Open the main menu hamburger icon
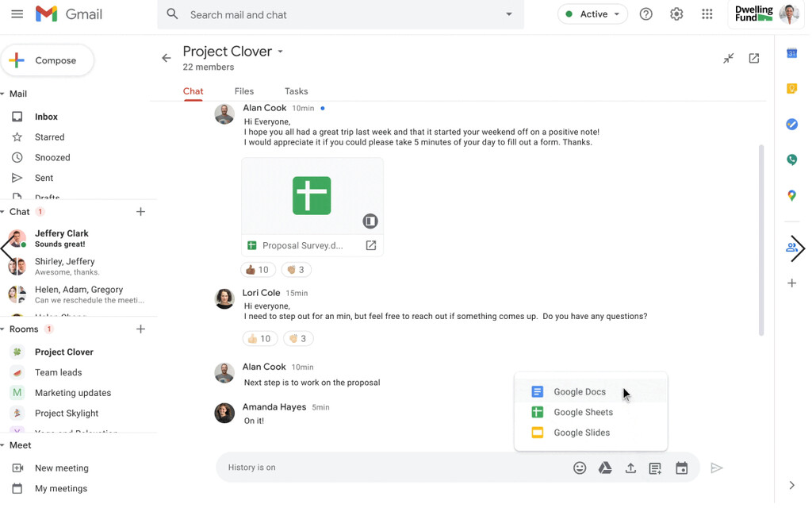 pos(17,14)
